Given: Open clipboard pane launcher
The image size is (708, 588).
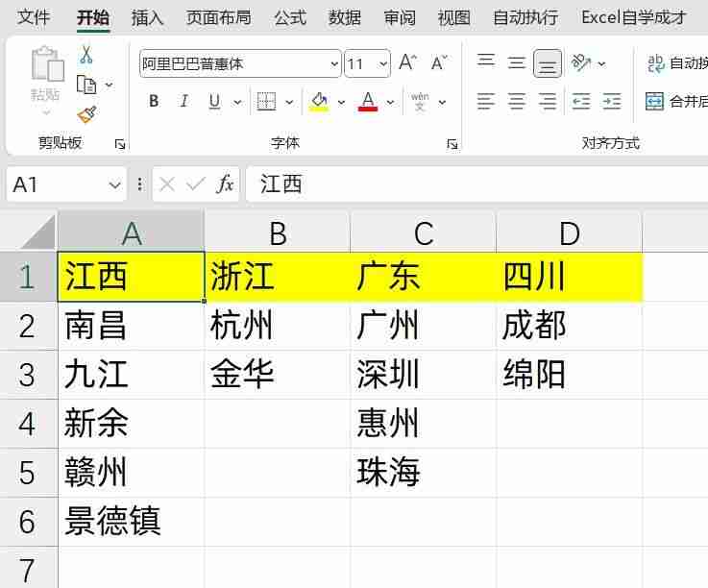Looking at the screenshot, I should [x=120, y=144].
